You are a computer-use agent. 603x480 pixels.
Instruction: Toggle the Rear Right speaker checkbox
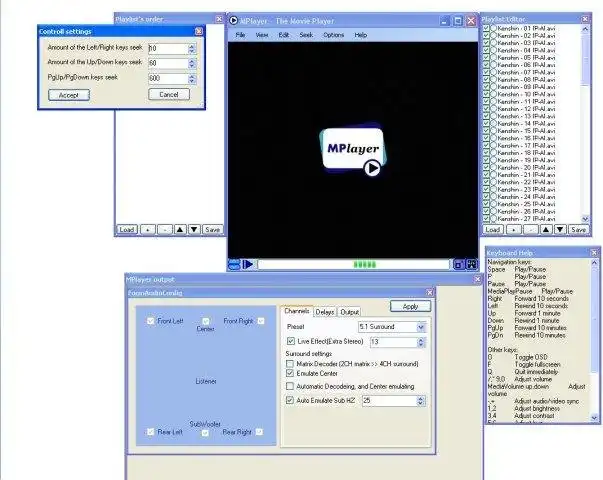pos(260,432)
